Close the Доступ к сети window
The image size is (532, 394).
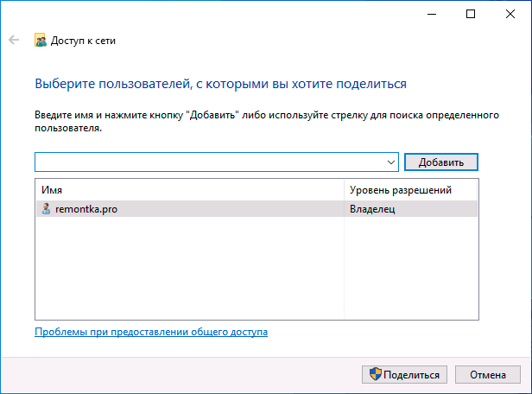pos(510,14)
